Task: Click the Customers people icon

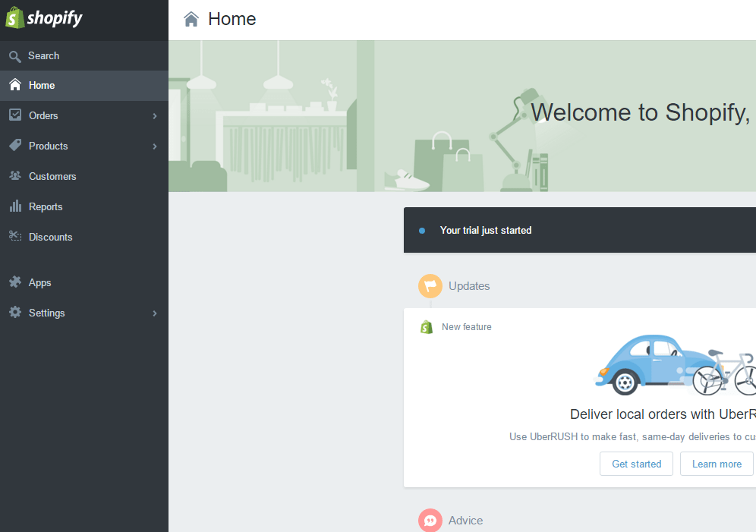Action: tap(15, 176)
